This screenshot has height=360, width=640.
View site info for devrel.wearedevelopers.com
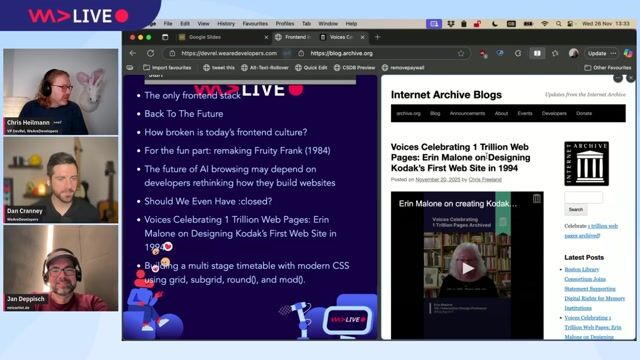[172, 53]
